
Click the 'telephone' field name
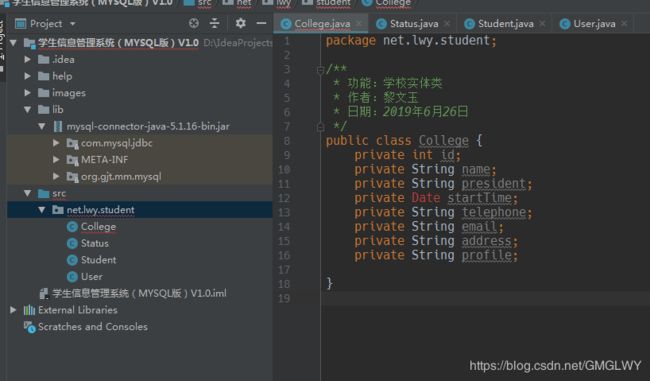coord(494,212)
